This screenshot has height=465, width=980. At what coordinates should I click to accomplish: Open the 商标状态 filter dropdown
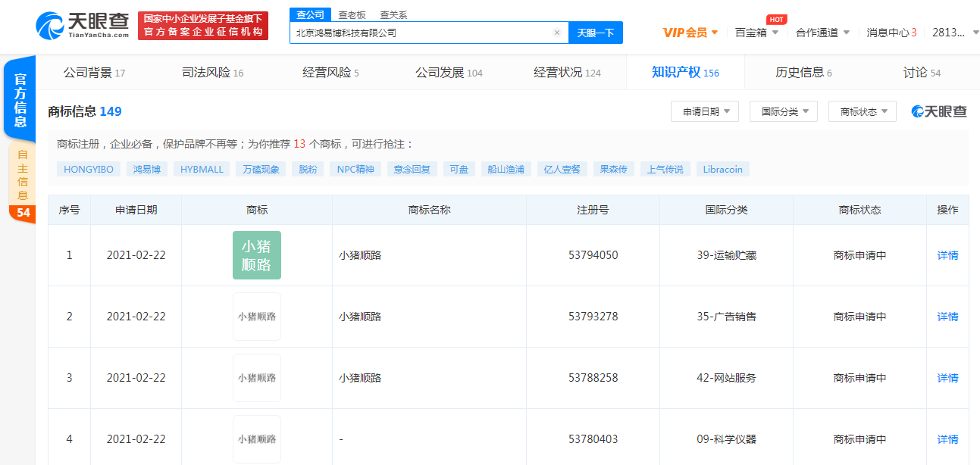click(863, 112)
